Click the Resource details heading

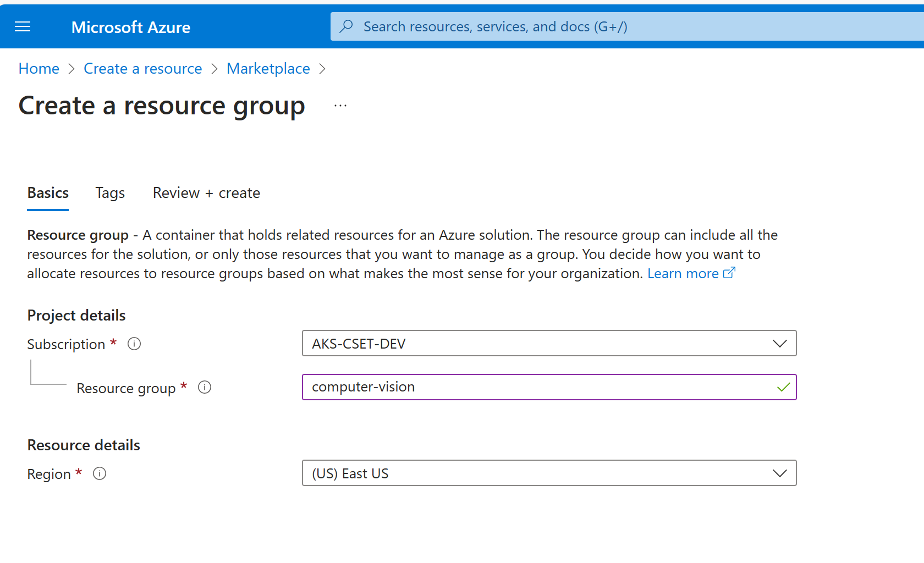tap(84, 445)
